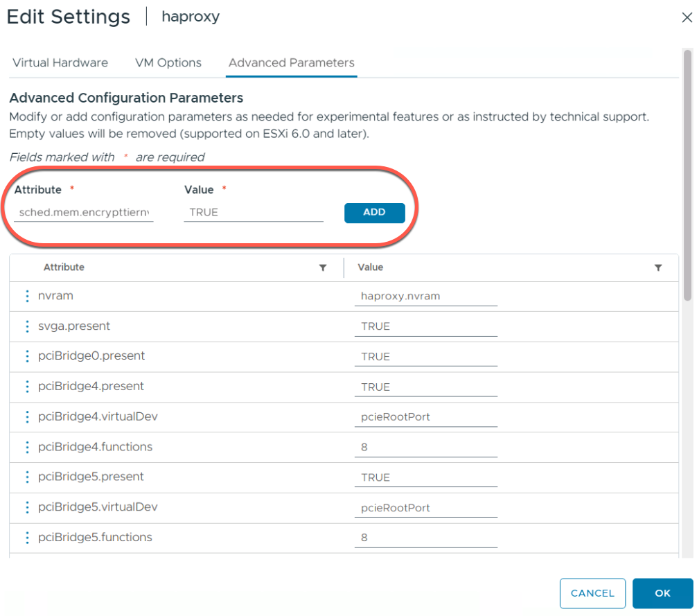
Task: Click the dialog vertical scrollbar
Action: [687, 173]
